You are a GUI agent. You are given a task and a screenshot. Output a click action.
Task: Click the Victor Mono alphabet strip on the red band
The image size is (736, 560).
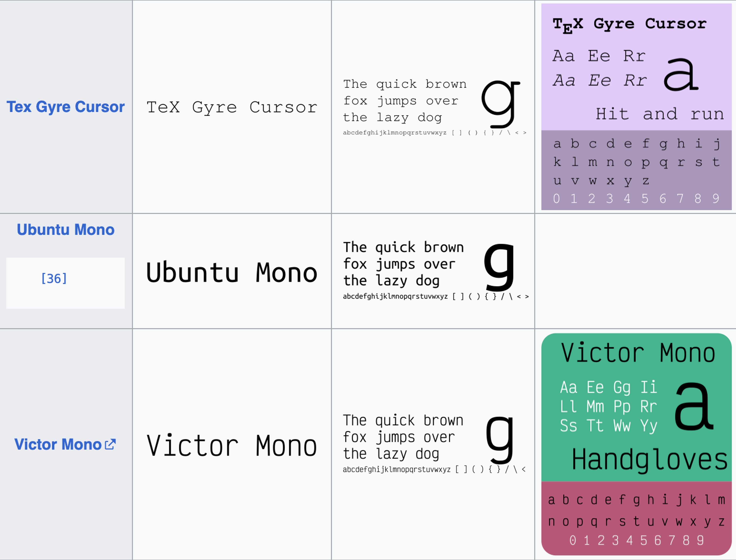636,511
